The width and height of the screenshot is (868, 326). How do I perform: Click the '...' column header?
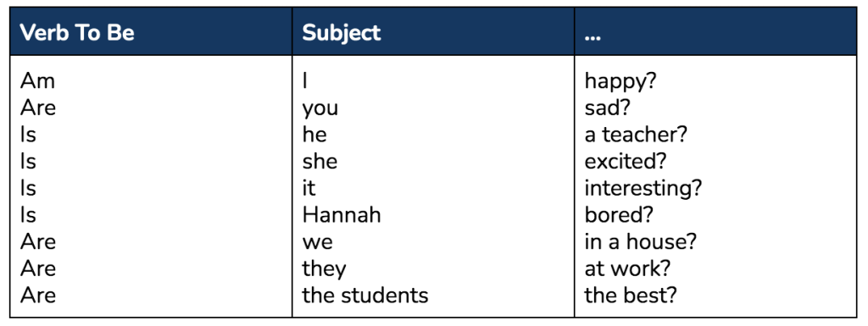(593, 37)
